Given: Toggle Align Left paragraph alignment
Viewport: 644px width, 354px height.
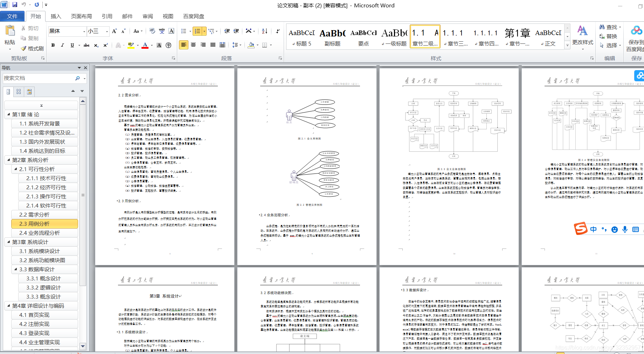Looking at the screenshot, I should click(x=183, y=45).
